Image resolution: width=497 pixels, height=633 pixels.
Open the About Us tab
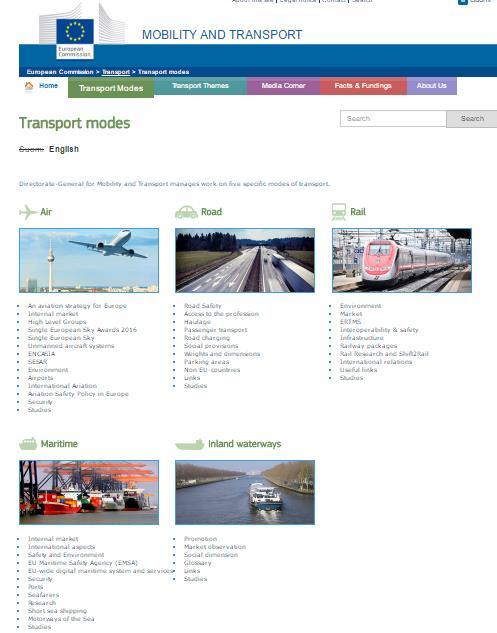tap(432, 86)
